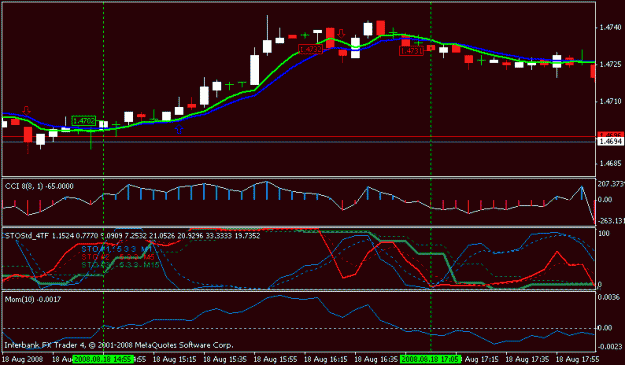Select the red 1.4732 price label
This screenshot has width=625, height=365.
click(x=310, y=49)
